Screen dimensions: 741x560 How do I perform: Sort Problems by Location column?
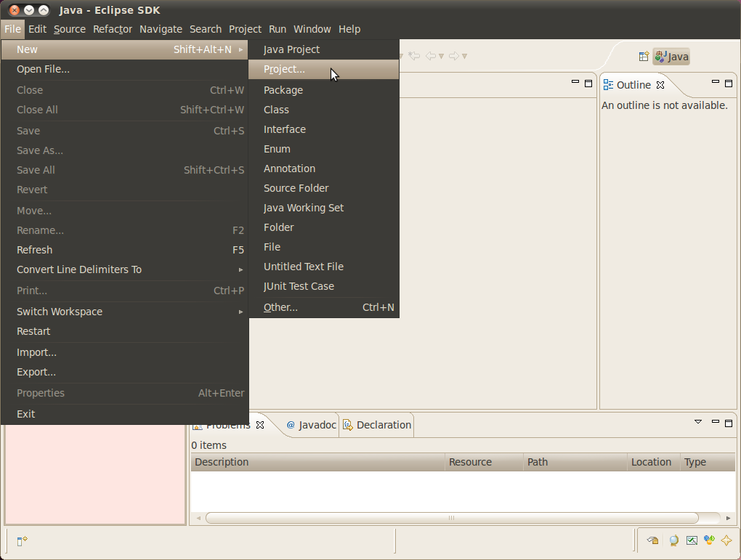click(654, 462)
